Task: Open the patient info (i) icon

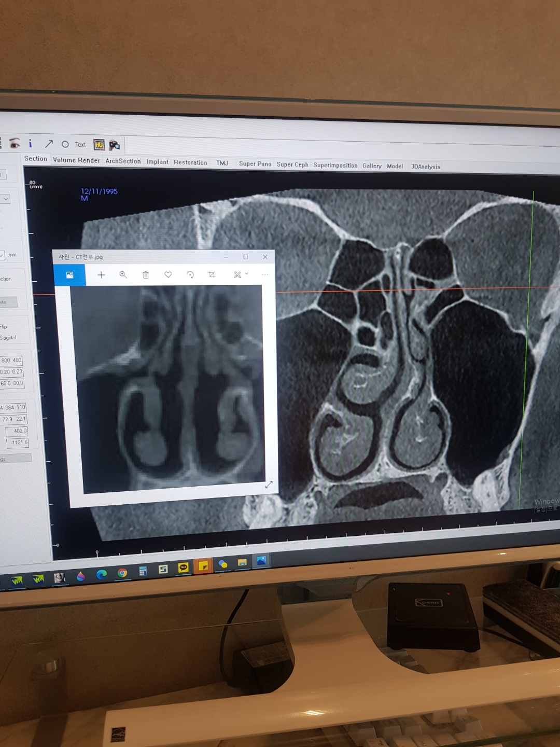Action: click(x=30, y=143)
